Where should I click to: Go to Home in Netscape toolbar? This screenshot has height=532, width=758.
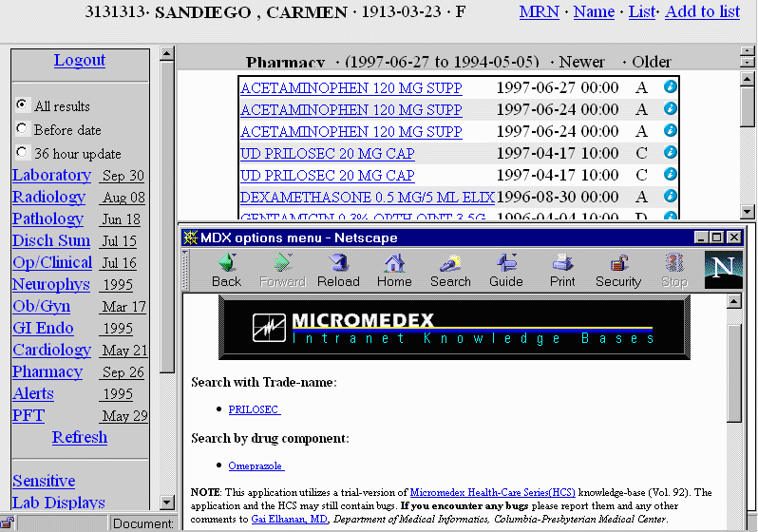394,270
